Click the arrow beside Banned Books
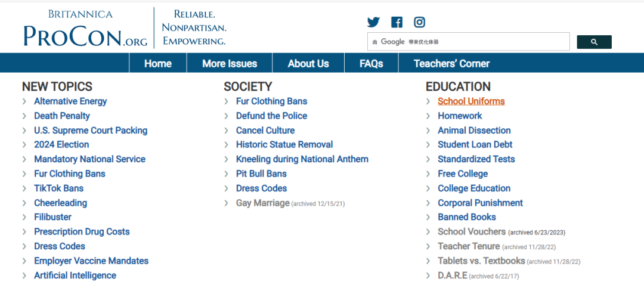This screenshot has width=644, height=291. pyautogui.click(x=428, y=217)
